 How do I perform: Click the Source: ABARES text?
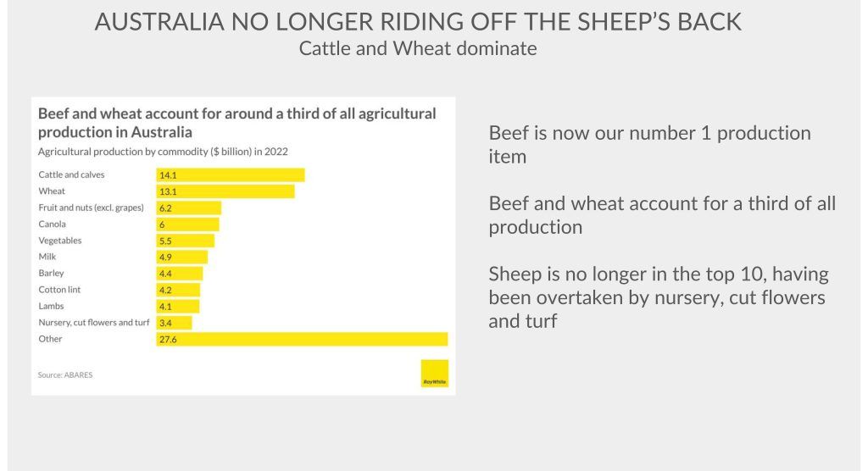(65, 374)
